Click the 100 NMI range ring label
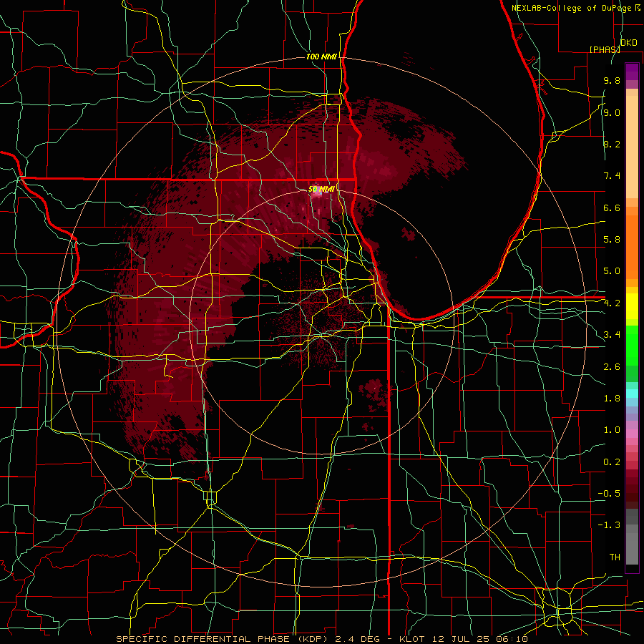644x644 pixels. (321, 57)
